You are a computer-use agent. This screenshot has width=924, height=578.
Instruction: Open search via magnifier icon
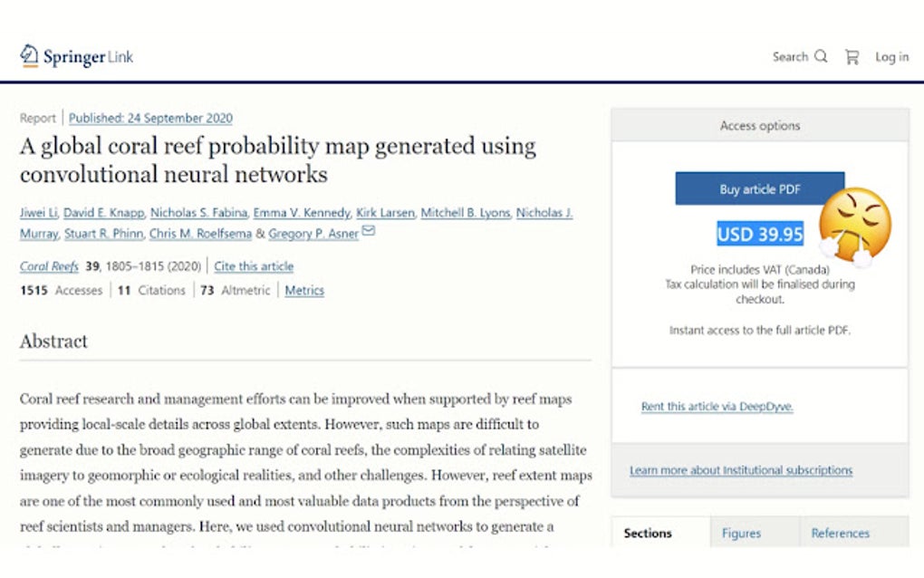(x=821, y=56)
